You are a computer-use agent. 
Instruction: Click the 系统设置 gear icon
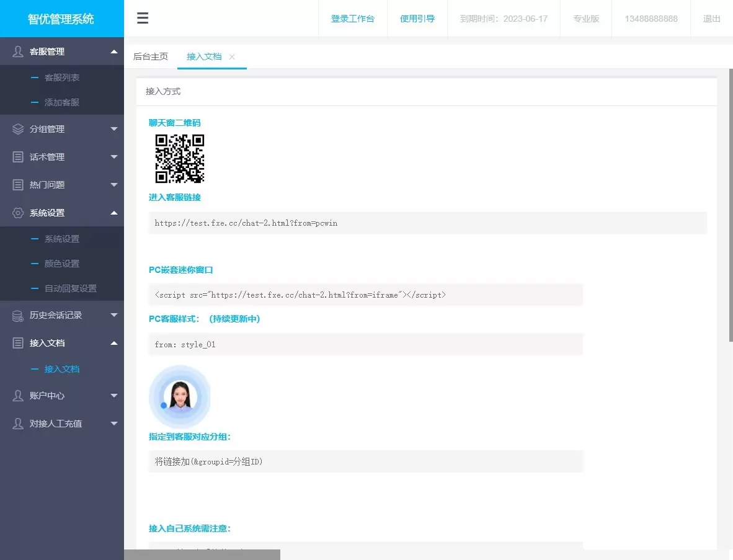pos(18,213)
